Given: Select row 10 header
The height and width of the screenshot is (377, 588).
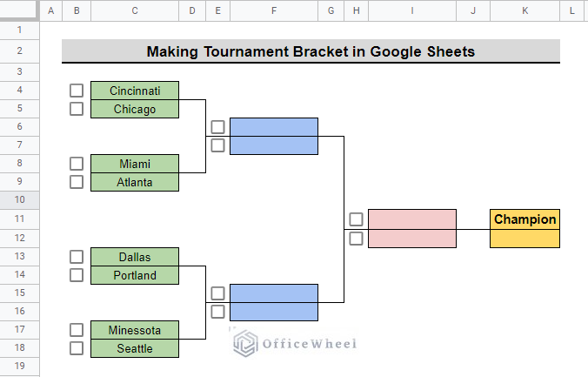Looking at the screenshot, I should (19, 199).
